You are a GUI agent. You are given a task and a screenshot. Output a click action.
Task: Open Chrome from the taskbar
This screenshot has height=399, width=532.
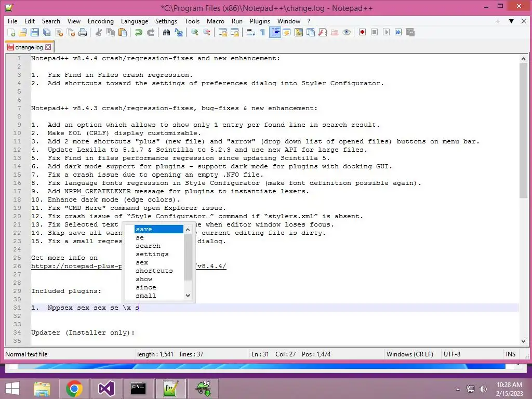coord(74,389)
